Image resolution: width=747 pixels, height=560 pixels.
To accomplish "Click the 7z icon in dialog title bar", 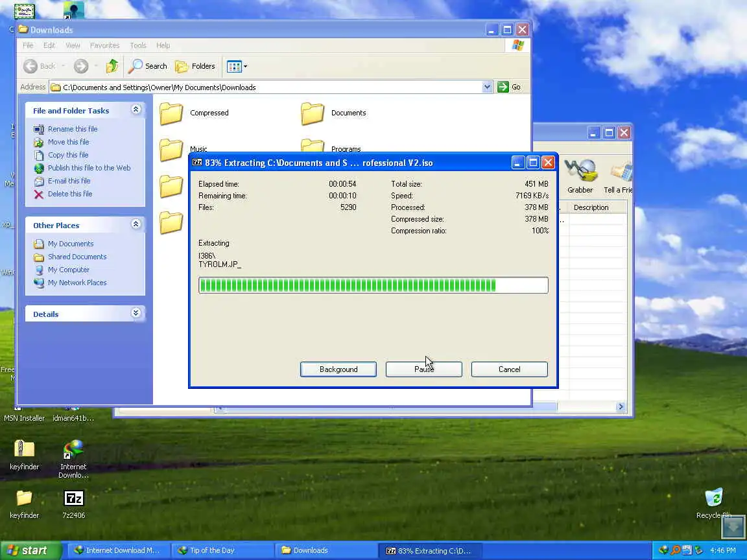I will 196,163.
